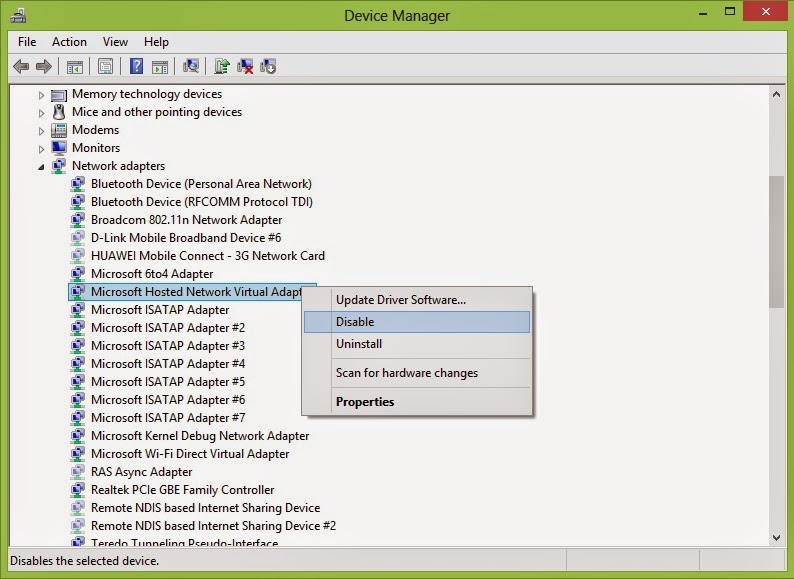Maximize the Device Manager window
Screen dimensions: 794x579
[x=730, y=12]
